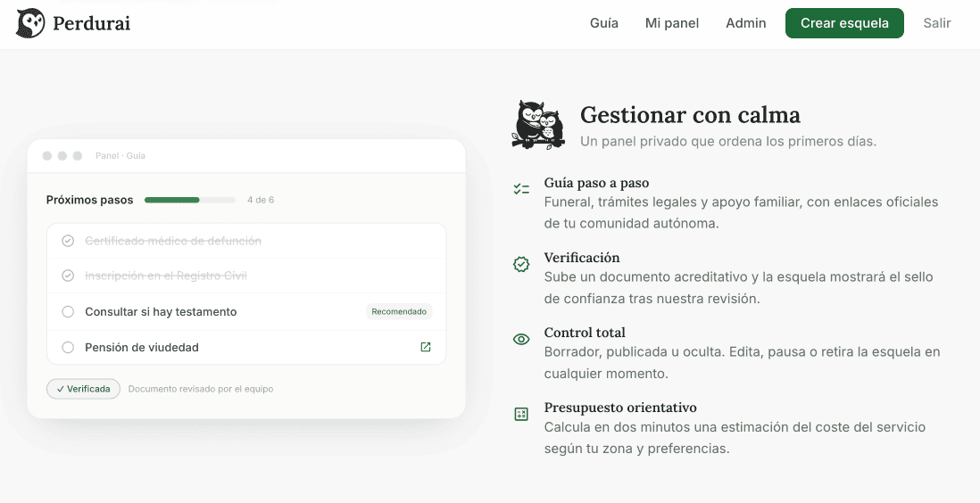Check the Pensión de viudedad circle
This screenshot has width=980, height=503.
(68, 348)
